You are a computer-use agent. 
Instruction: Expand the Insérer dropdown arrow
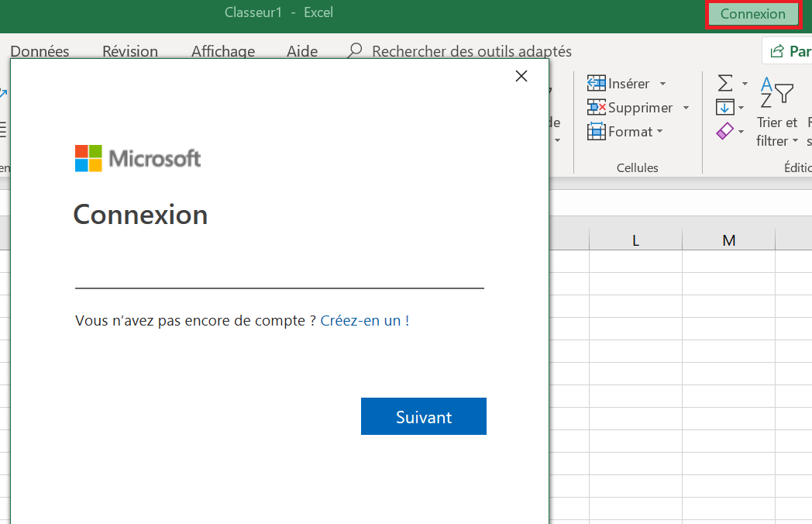tap(663, 84)
